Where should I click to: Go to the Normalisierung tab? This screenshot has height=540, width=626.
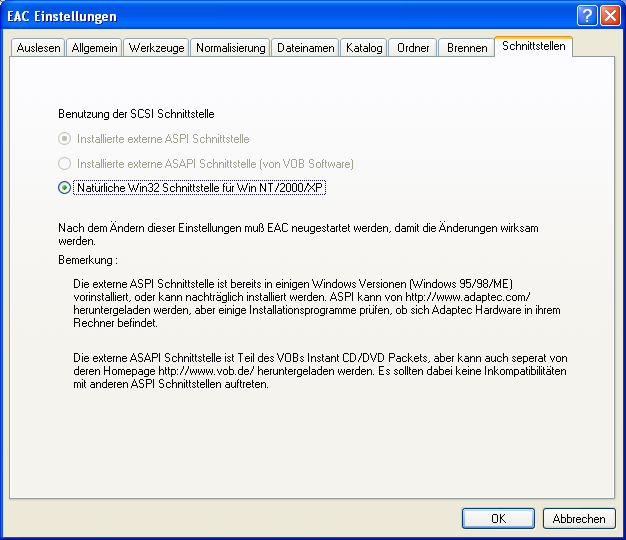[x=230, y=48]
